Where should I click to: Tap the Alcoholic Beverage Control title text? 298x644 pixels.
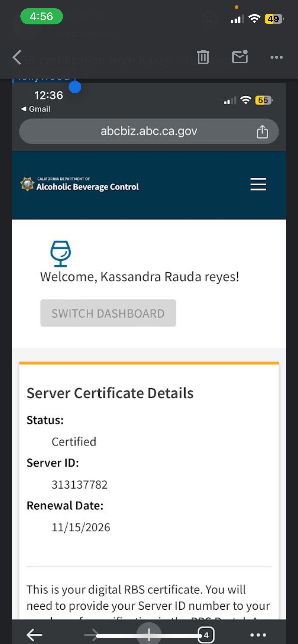click(88, 187)
